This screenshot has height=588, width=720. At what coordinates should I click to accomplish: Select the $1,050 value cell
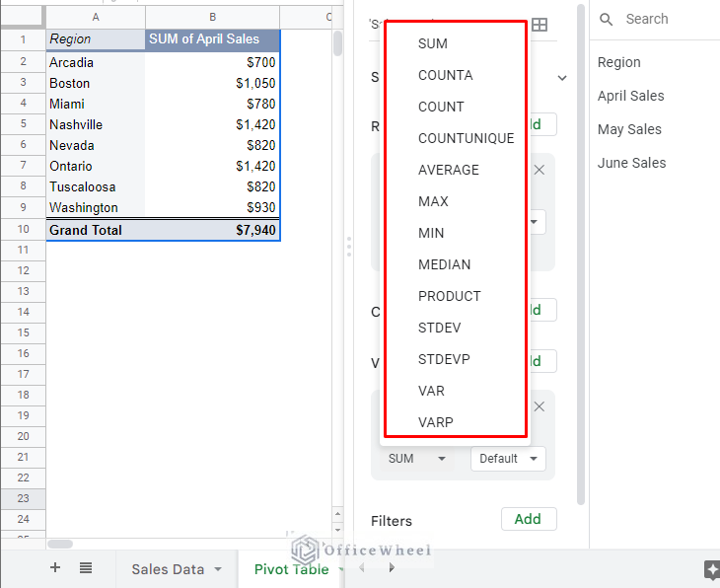coord(212,83)
